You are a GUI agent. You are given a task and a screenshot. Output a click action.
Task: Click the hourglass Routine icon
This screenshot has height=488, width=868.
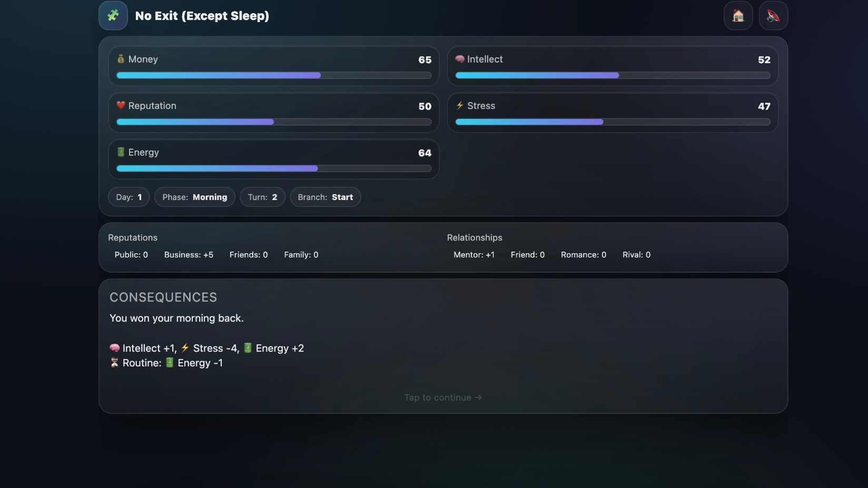click(x=114, y=363)
